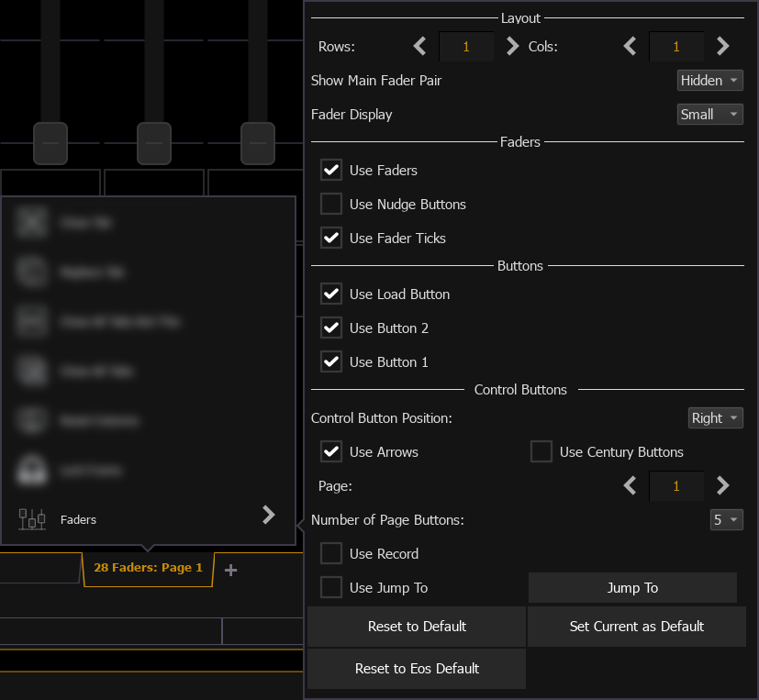Image resolution: width=759 pixels, height=700 pixels.
Task: Click the leftmost fader slider handle
Action: coord(50,144)
